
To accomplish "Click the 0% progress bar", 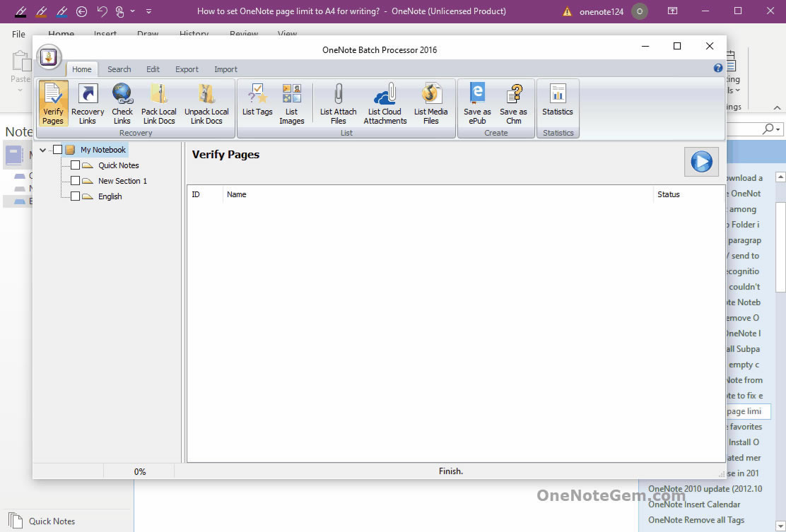I will pos(140,471).
